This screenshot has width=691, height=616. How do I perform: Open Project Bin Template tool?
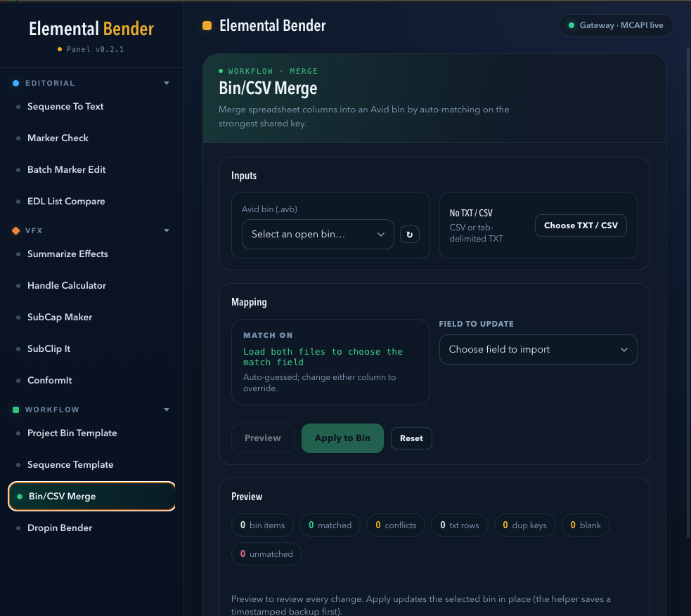72,433
